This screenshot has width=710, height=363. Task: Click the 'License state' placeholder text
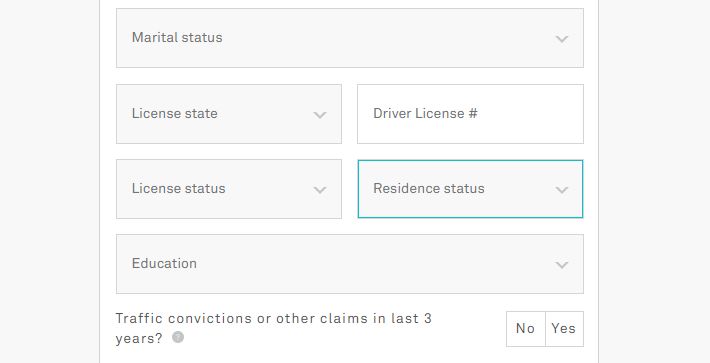pyautogui.click(x=175, y=113)
